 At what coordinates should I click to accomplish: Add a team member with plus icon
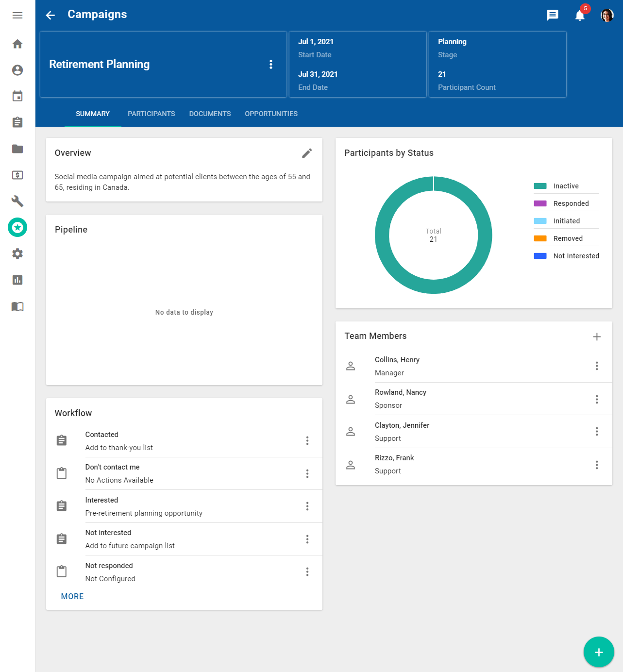tap(597, 336)
